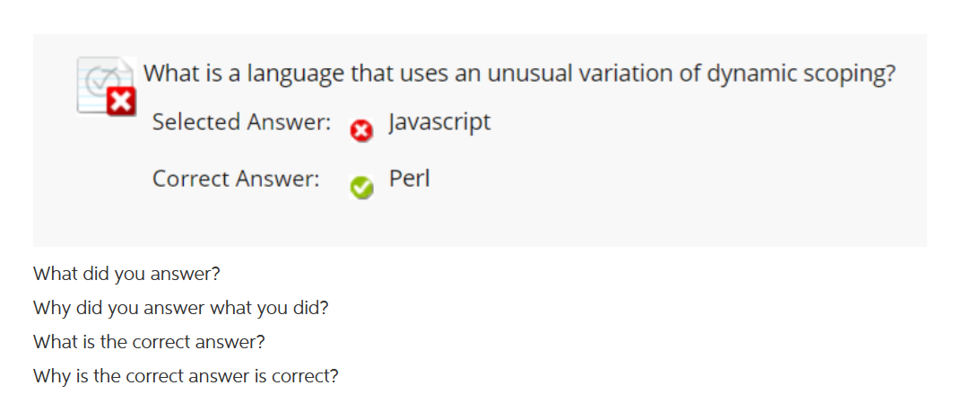This screenshot has width=980, height=403.
Task: Click empty gray area below Perl answer
Action: pos(480,223)
